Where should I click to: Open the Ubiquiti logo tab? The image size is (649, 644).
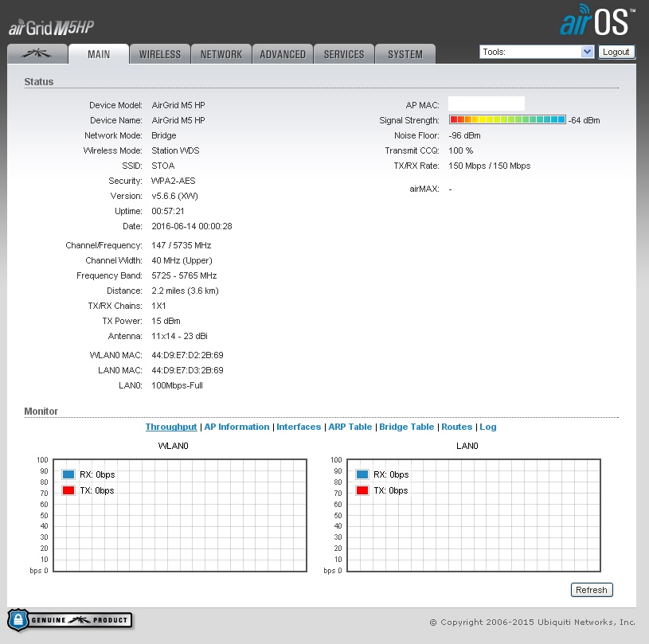[x=37, y=54]
